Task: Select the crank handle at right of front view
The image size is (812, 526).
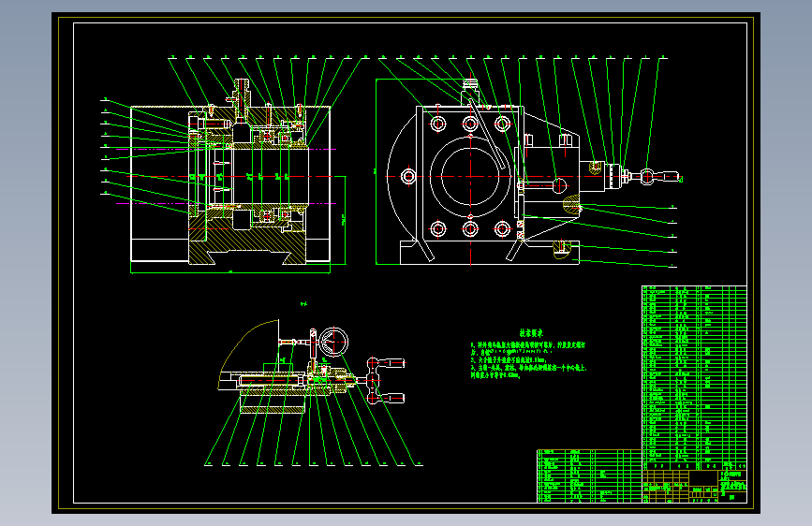Action: pos(659,177)
